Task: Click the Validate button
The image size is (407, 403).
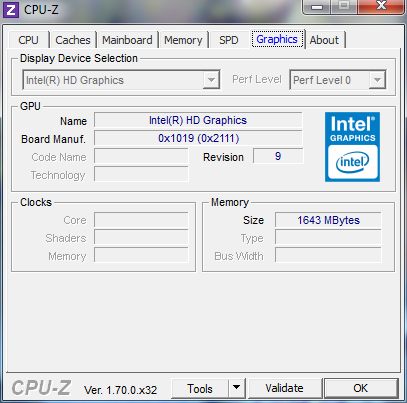Action: click(284, 388)
